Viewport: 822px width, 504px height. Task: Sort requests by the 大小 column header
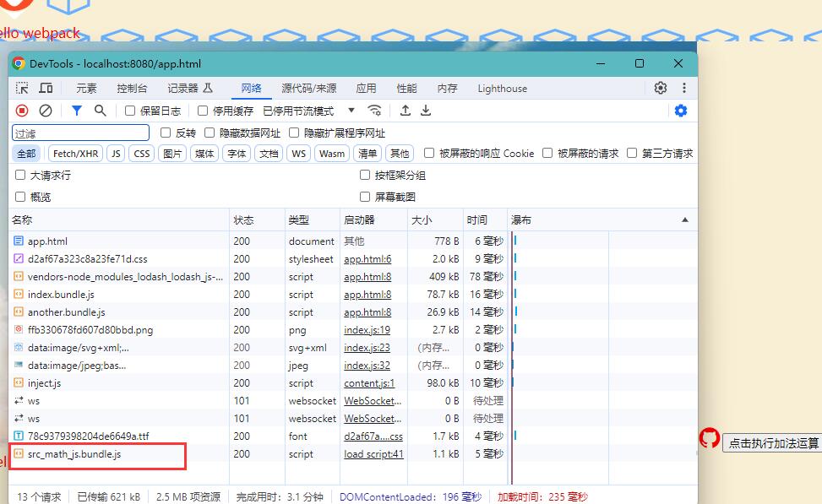click(435, 220)
